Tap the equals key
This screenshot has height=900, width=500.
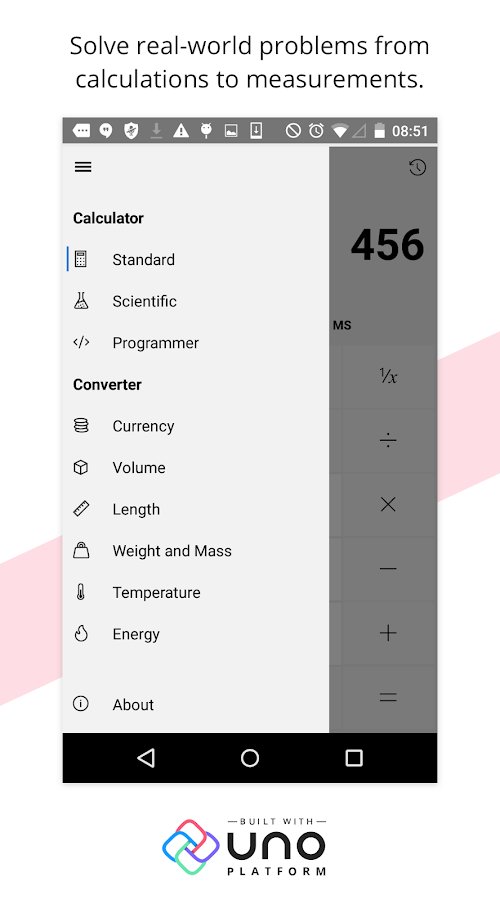pos(389,698)
